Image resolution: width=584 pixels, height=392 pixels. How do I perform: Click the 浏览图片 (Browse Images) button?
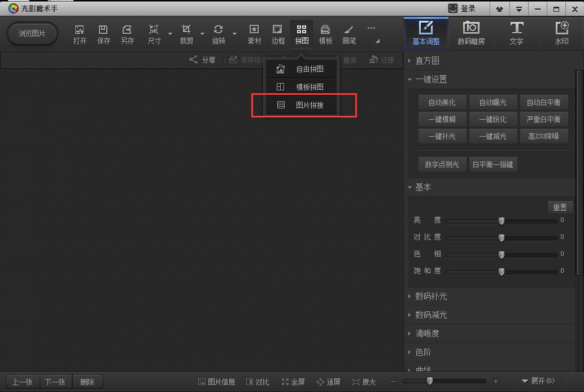(x=32, y=33)
